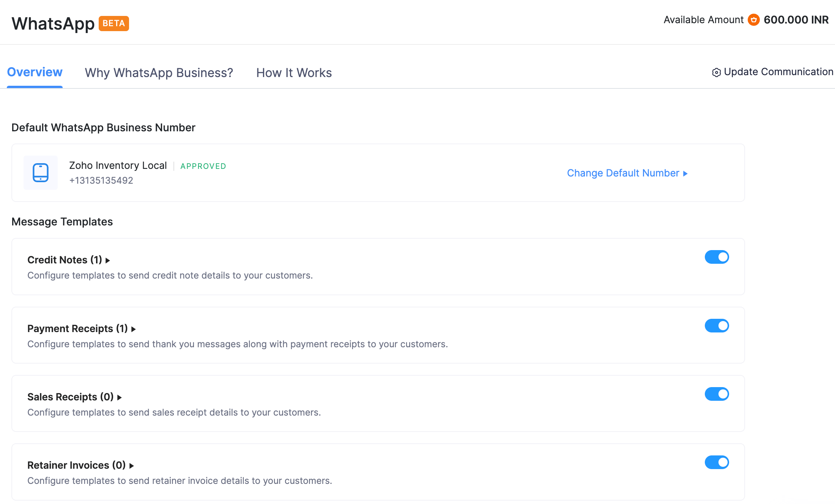
Task: Turn off the Payment Receipts toggle
Action: 717,326
